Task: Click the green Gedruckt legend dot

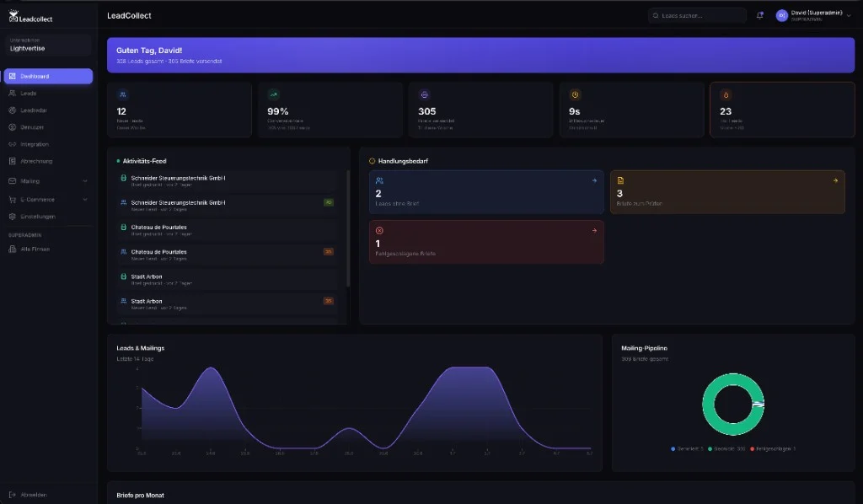Action: click(x=710, y=449)
